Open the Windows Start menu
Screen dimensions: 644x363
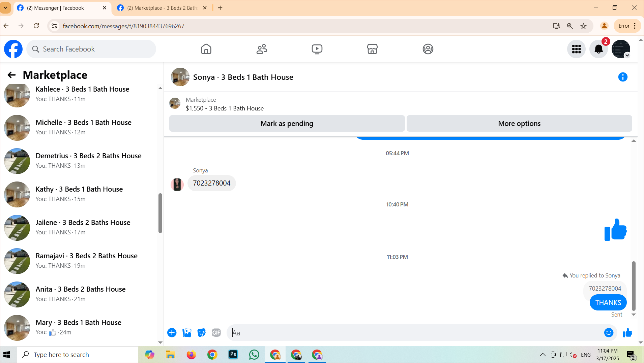[x=7, y=355]
